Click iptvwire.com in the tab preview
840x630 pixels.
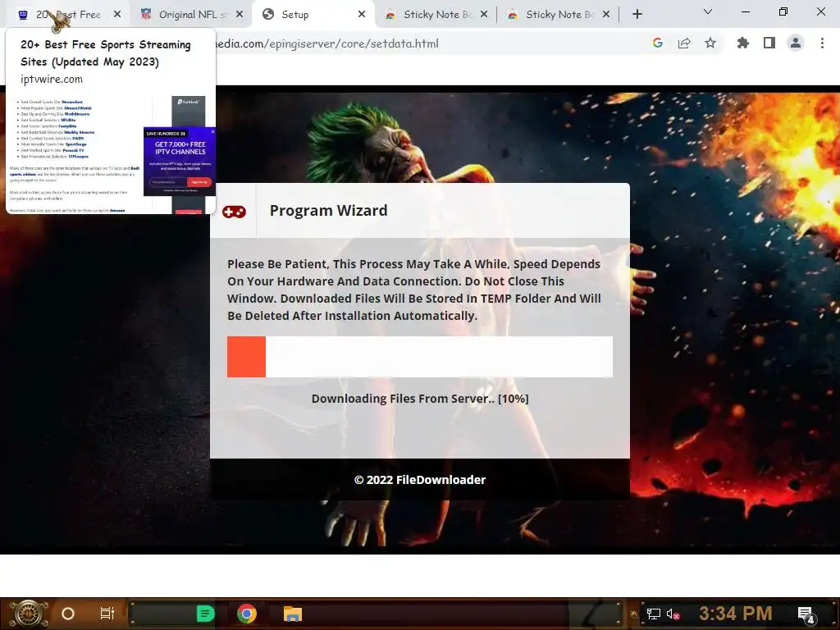pos(52,80)
